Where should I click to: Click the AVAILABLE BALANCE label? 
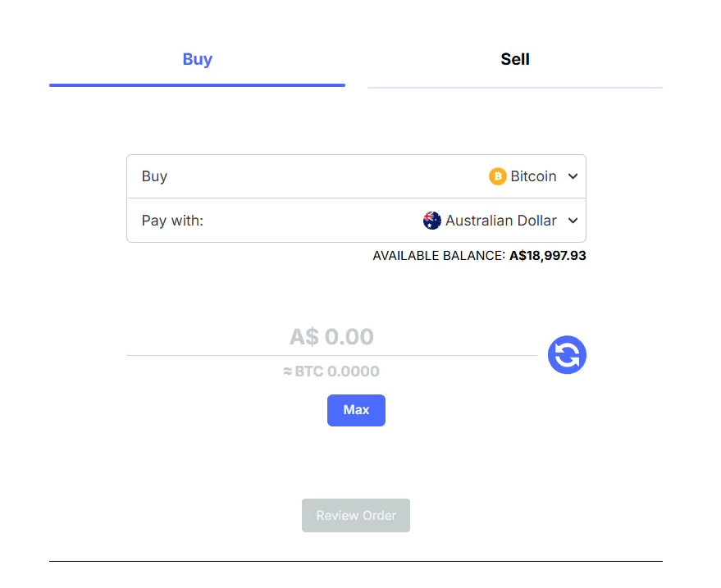(x=436, y=255)
